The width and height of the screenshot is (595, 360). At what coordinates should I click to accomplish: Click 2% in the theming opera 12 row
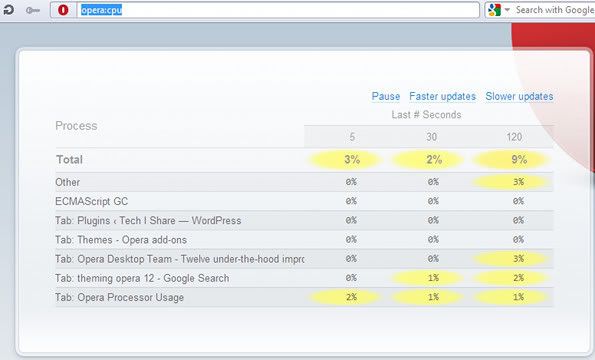coord(519,278)
